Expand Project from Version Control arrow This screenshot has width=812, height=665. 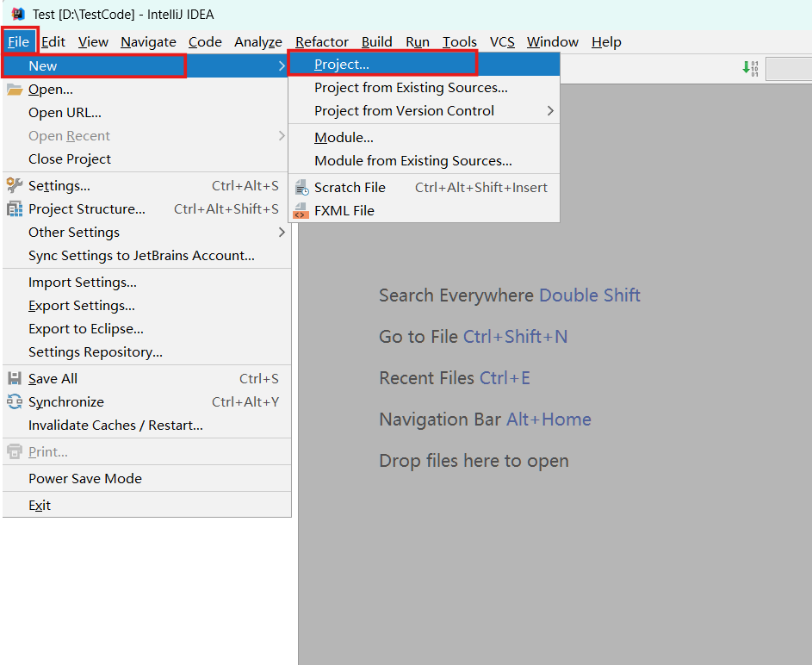click(x=550, y=111)
